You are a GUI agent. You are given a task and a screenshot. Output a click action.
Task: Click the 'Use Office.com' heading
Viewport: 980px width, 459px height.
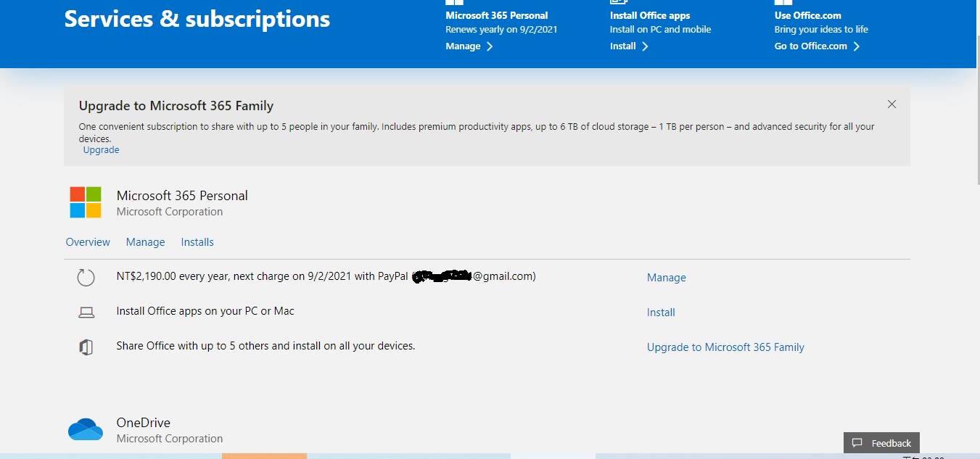807,15
